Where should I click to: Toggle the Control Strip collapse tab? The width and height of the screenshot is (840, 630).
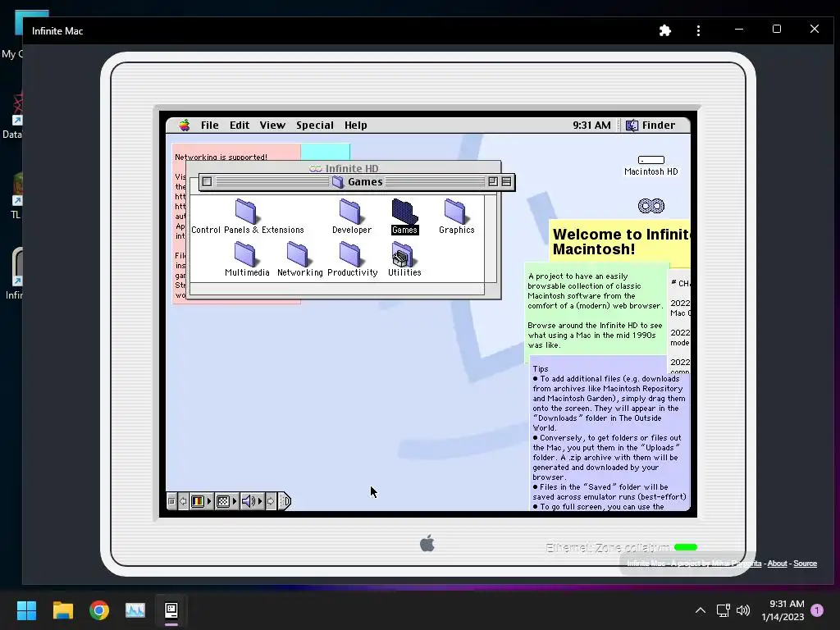(x=285, y=501)
